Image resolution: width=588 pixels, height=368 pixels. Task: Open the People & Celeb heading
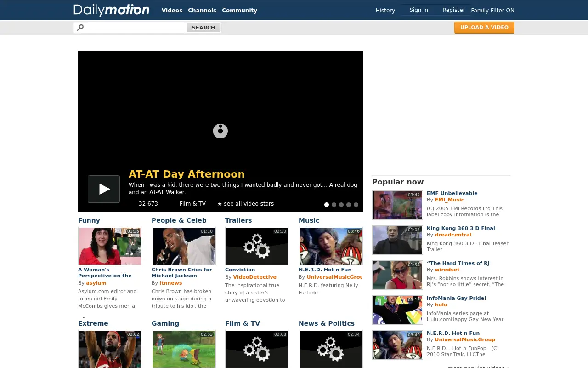pyautogui.click(x=179, y=220)
